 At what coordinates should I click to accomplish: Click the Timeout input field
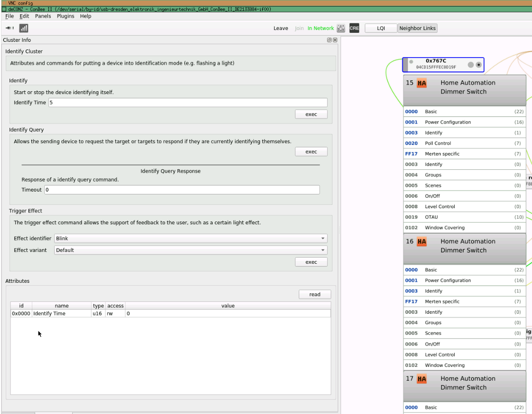coord(182,190)
